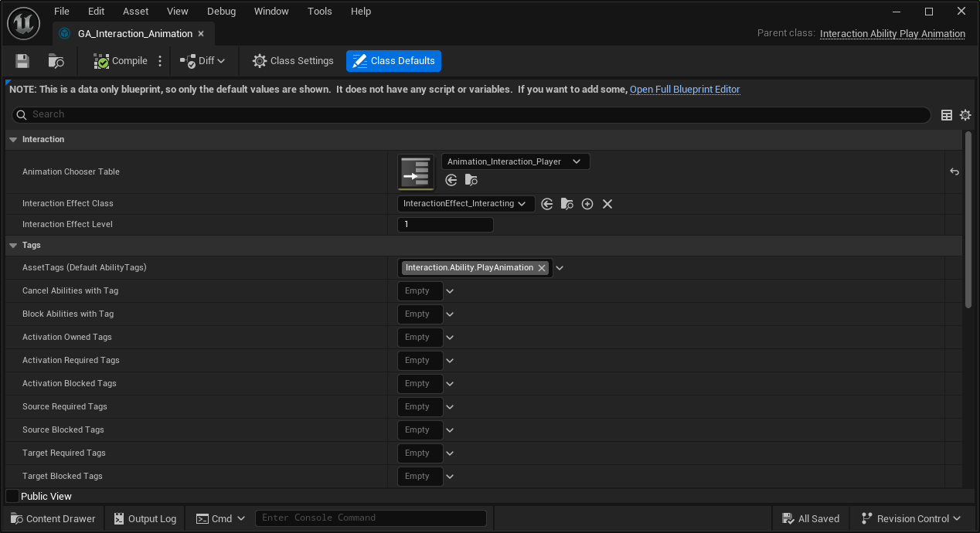Expand the Cancel Abilities with Tag dropdown
The width and height of the screenshot is (980, 533).
coord(449,290)
